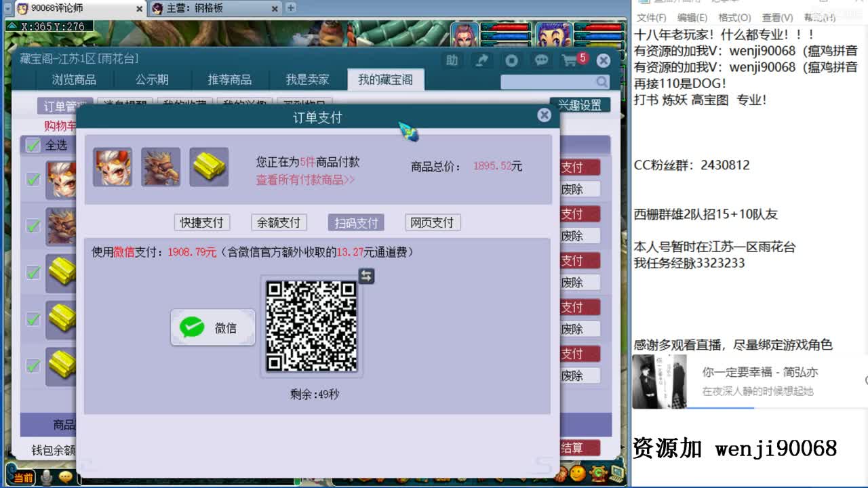Uncheck the fourth cart item checkbox

33,319
